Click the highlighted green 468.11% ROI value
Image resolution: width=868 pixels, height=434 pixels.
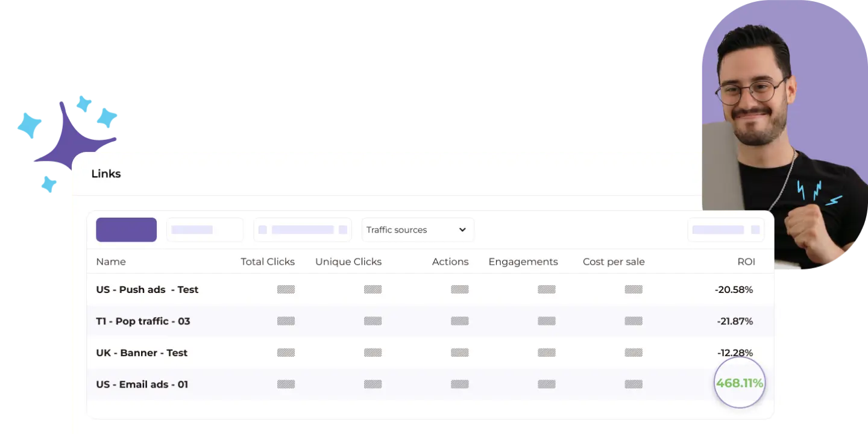739,383
